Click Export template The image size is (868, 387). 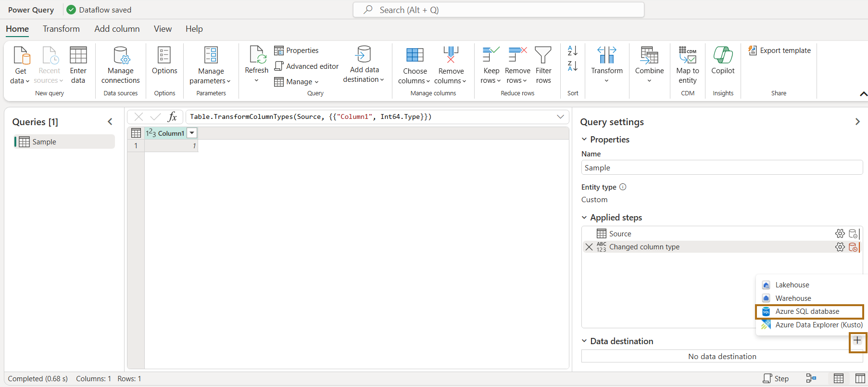780,51
